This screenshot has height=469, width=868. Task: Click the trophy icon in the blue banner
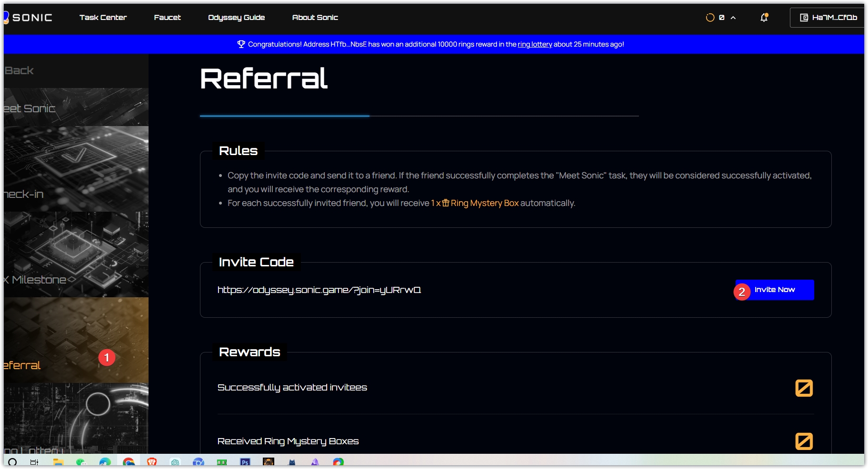tap(241, 44)
